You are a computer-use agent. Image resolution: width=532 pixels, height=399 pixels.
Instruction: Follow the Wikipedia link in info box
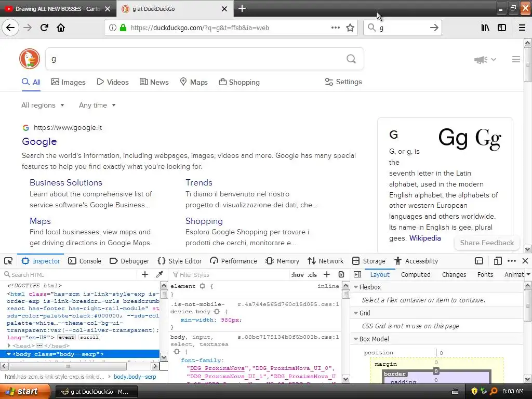[x=425, y=238]
